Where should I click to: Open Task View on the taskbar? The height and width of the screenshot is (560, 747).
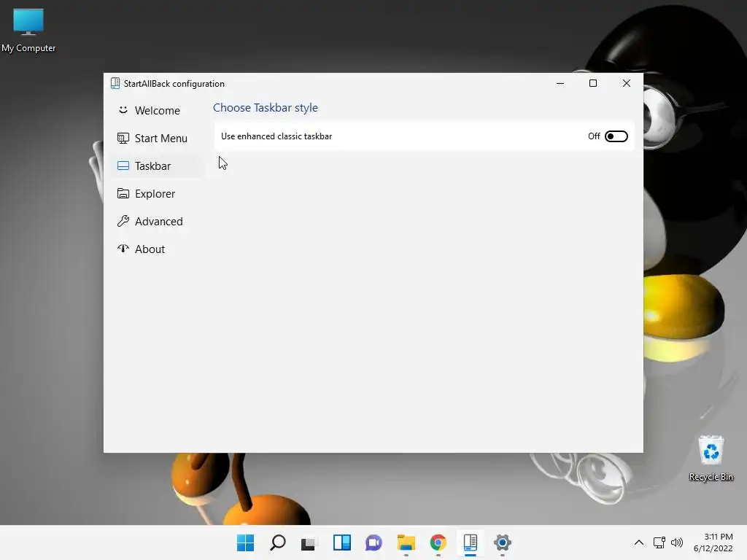click(309, 542)
